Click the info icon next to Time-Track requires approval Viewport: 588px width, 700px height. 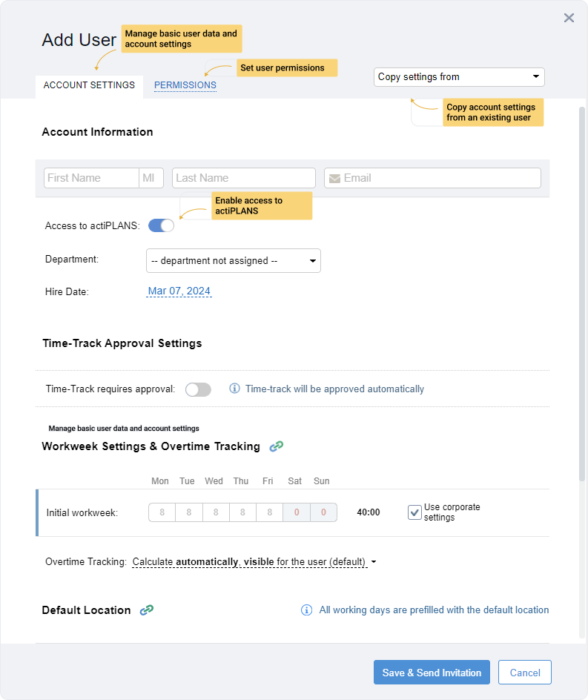(x=235, y=389)
